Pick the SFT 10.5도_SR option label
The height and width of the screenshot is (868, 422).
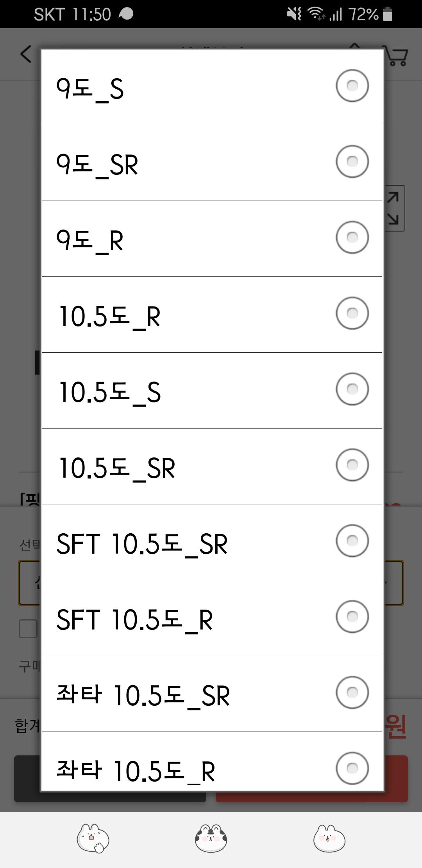(142, 543)
